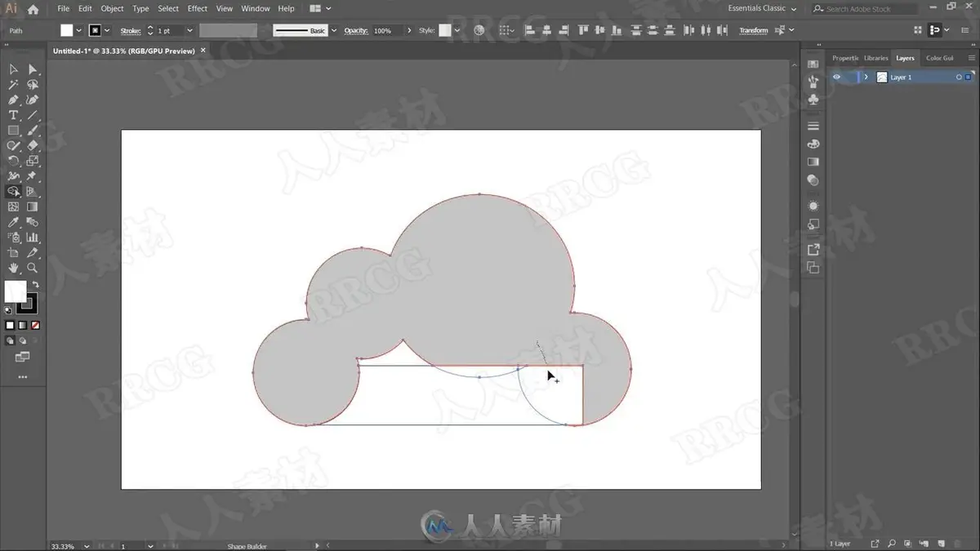Click the Horizontal Align Left icon

pos(528,30)
